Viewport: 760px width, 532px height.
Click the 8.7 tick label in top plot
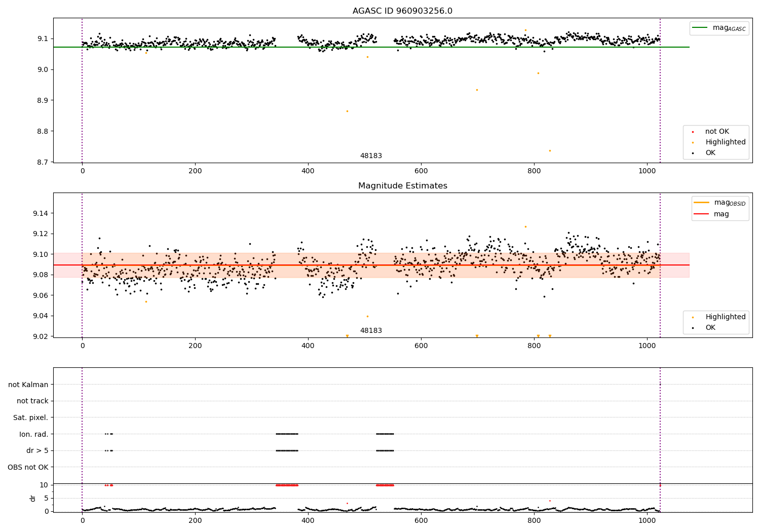43,162
